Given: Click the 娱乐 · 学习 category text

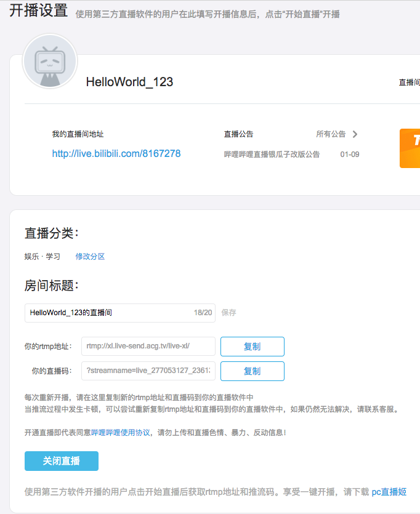Looking at the screenshot, I should point(42,256).
